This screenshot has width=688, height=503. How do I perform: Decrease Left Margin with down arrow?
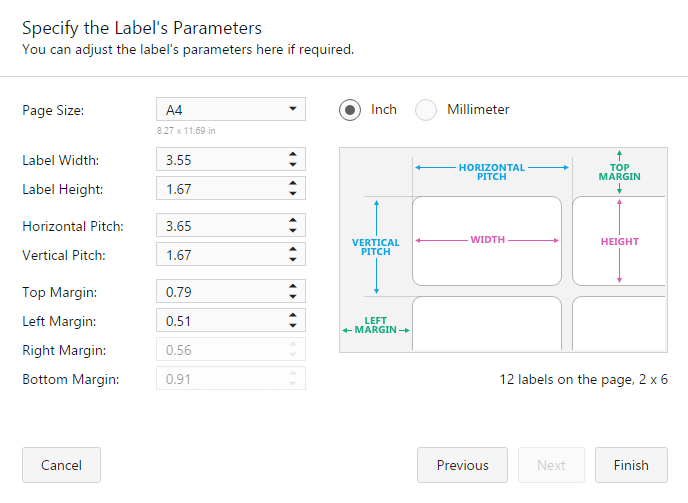pyautogui.click(x=292, y=326)
